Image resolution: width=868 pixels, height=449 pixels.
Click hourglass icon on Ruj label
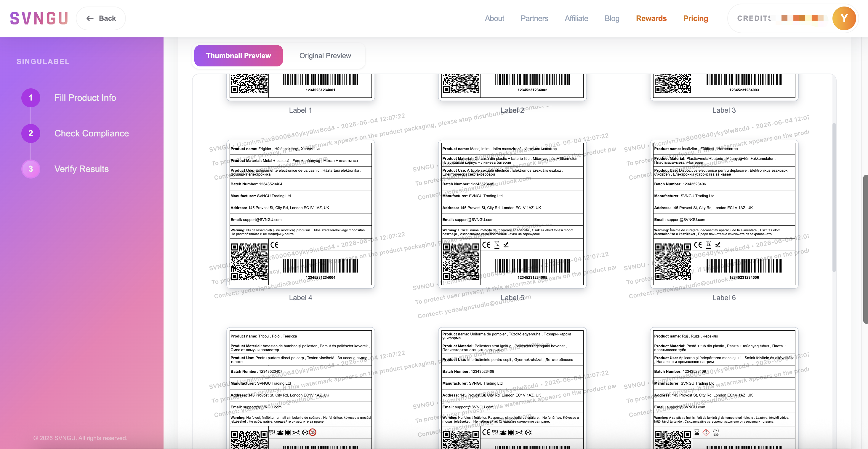(697, 432)
